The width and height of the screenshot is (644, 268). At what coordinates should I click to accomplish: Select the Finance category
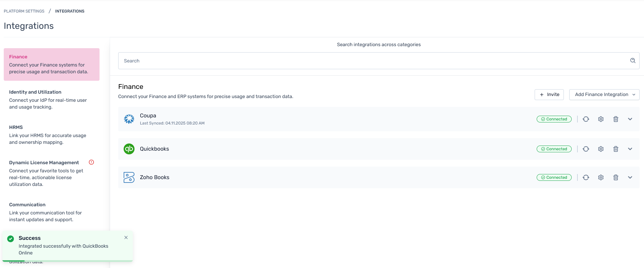[x=52, y=64]
